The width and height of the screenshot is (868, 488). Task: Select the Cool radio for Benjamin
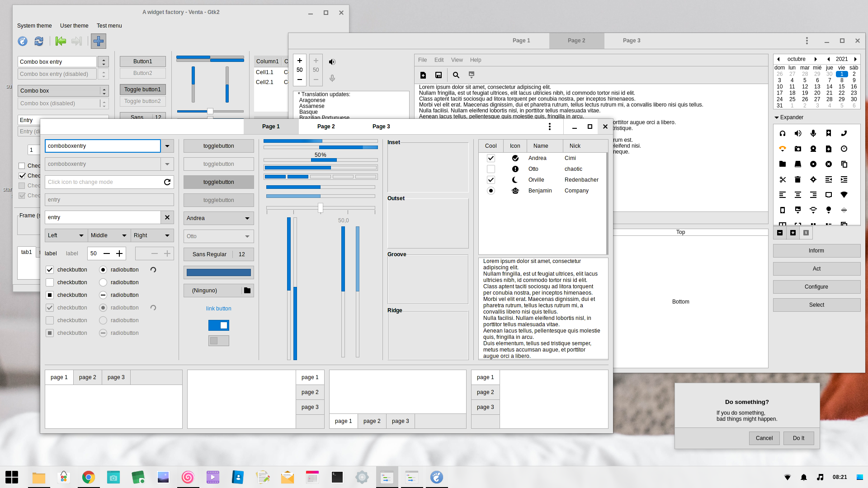tap(491, 191)
